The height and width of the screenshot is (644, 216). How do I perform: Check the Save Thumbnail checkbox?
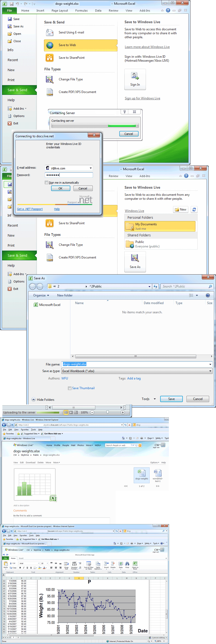[x=70, y=388]
